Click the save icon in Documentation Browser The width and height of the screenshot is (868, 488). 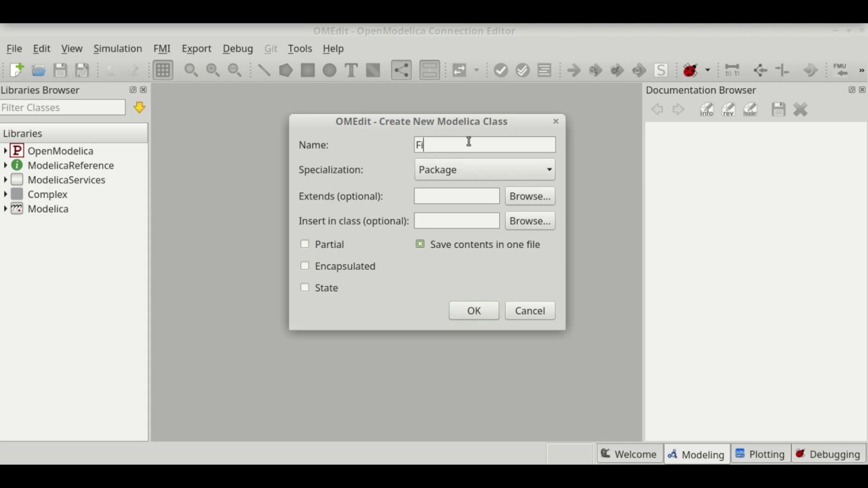(x=778, y=109)
